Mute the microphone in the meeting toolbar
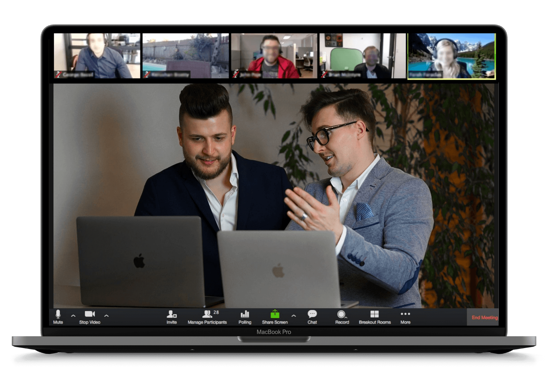549x392 pixels. point(58,317)
